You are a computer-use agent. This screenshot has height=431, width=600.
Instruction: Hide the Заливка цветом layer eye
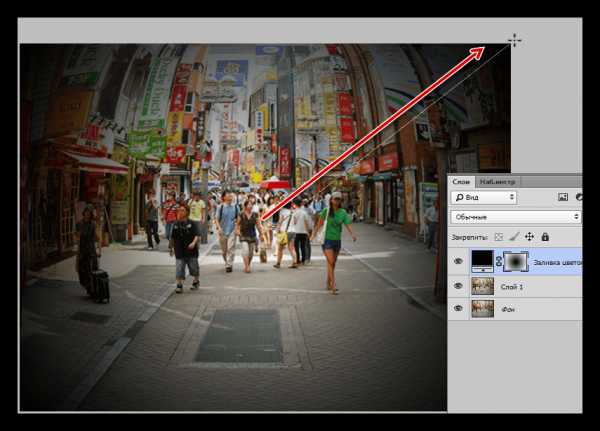458,261
